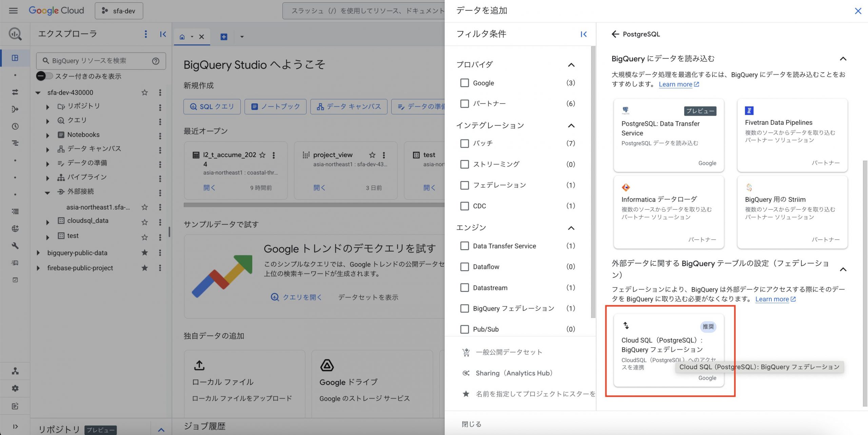Collapse the sfa-dev-430000 project tree
The height and width of the screenshot is (435, 868).
coord(38,93)
